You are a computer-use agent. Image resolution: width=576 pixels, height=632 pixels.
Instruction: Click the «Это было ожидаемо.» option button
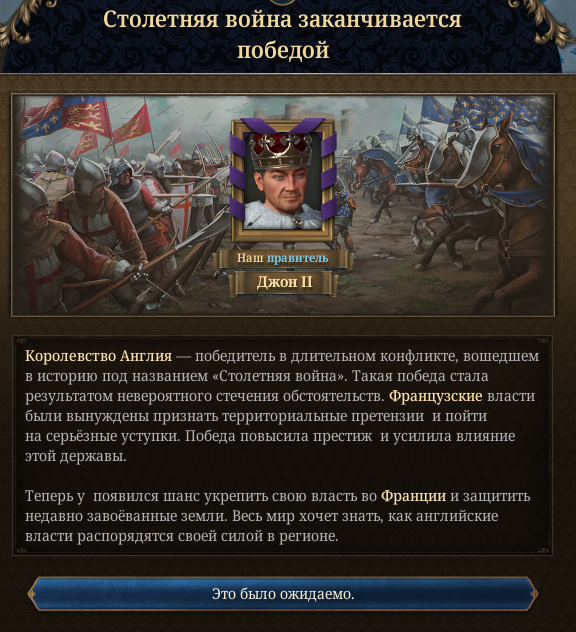(x=283, y=594)
